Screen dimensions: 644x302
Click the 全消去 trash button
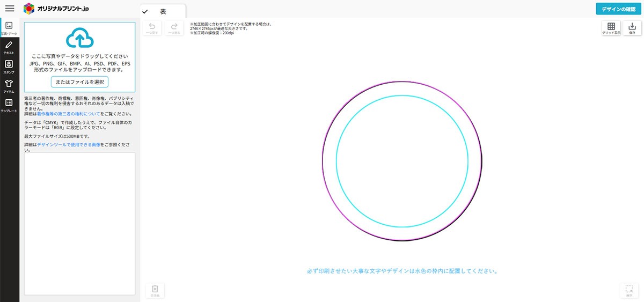tap(155, 290)
